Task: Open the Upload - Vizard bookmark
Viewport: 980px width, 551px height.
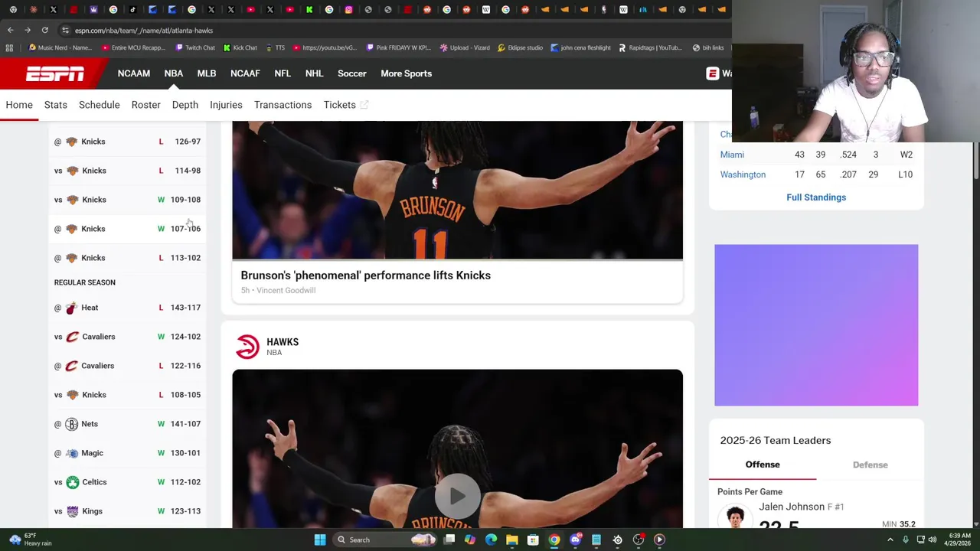Action: click(464, 47)
